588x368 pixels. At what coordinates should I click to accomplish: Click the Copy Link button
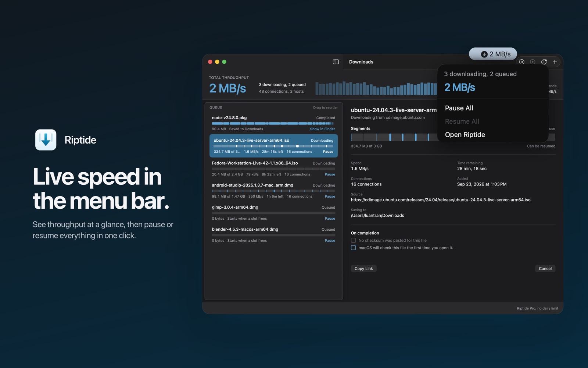click(x=364, y=269)
